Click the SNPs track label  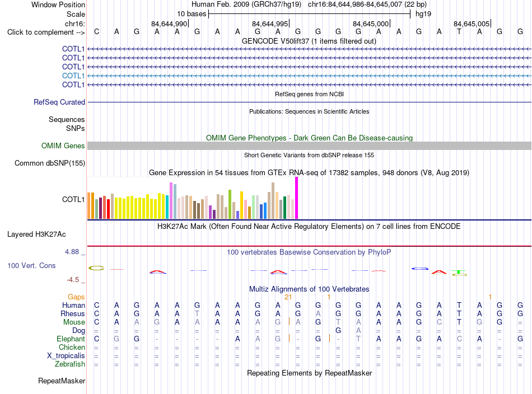76,129
